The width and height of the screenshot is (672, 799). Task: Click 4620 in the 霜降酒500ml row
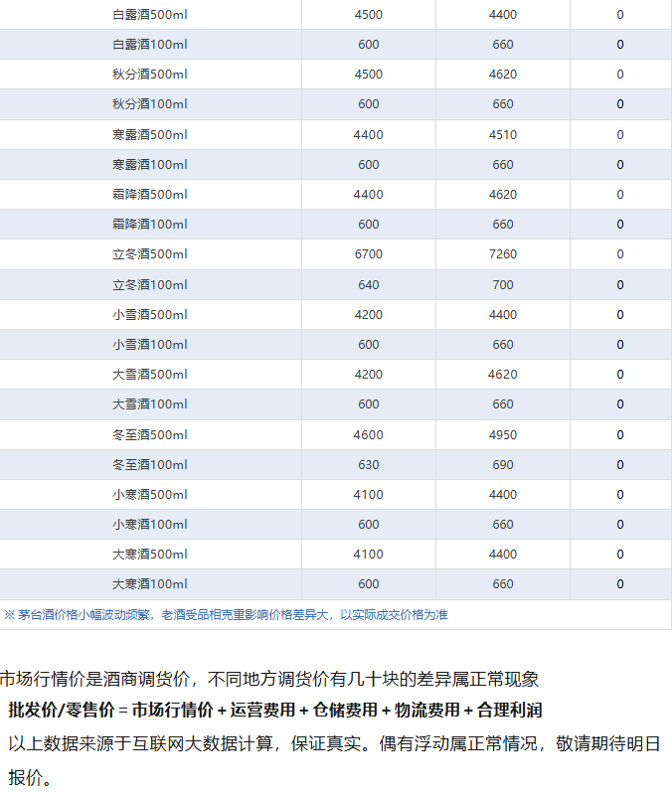(x=503, y=194)
